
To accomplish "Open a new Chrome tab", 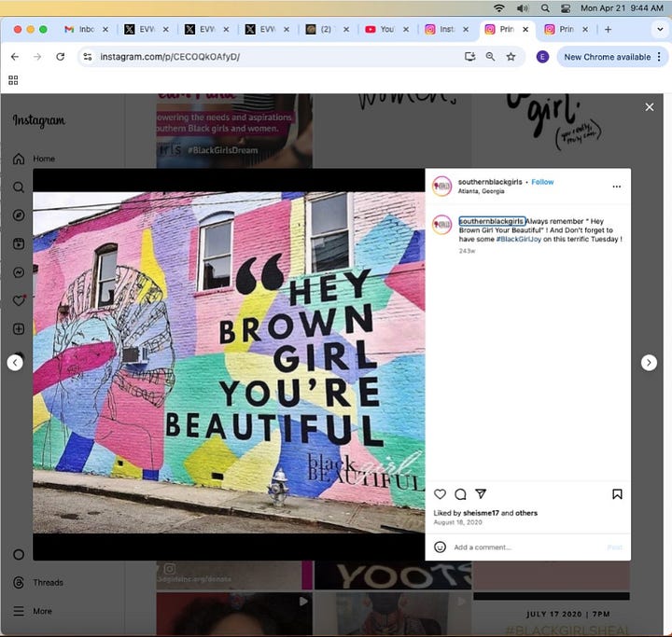I will pos(608,29).
